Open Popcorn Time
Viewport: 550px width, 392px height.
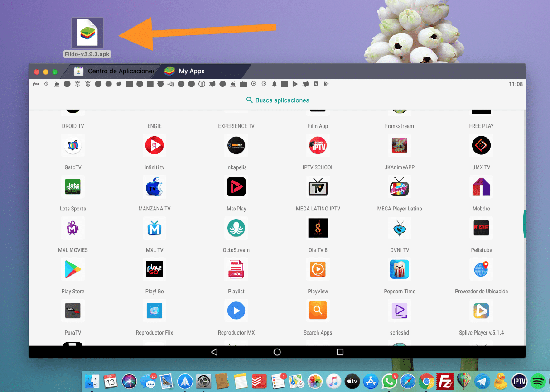[399, 269]
